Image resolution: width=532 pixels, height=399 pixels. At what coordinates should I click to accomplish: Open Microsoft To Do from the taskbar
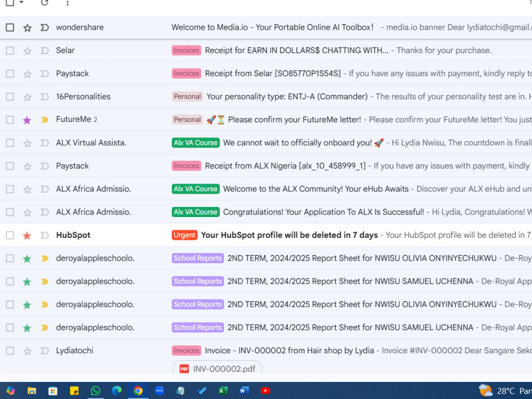point(202,391)
